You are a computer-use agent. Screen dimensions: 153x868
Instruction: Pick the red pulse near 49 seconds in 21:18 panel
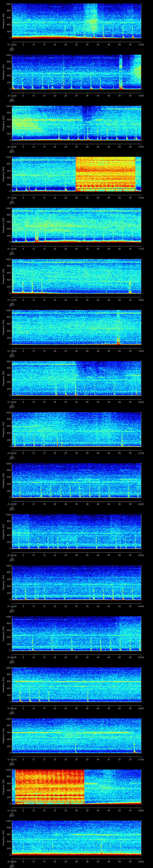[118, 341]
